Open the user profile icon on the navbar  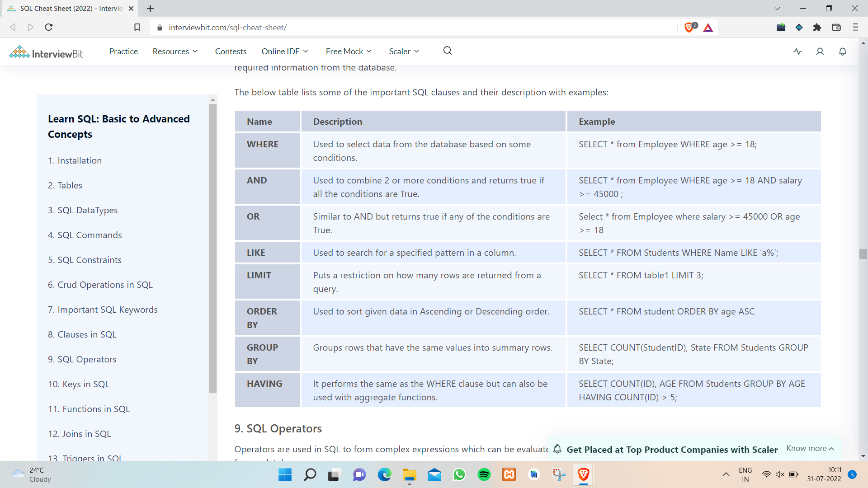820,52
